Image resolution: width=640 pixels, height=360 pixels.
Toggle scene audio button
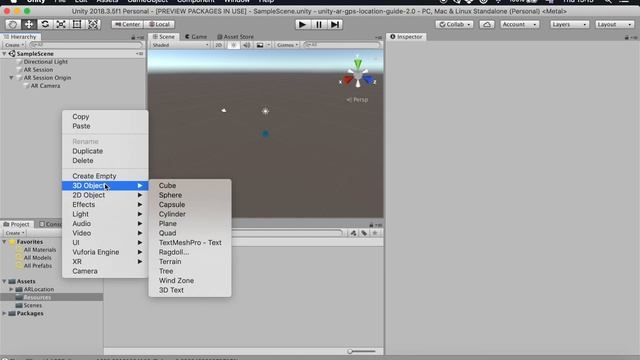247,45
